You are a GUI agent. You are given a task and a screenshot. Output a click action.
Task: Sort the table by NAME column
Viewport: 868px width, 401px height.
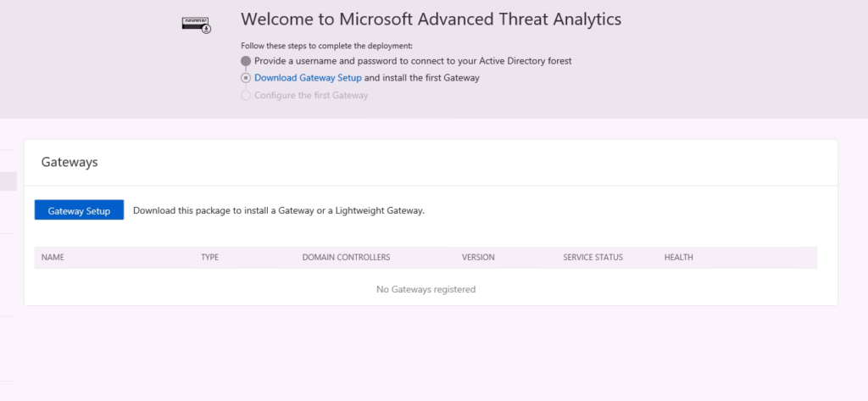pos(53,258)
